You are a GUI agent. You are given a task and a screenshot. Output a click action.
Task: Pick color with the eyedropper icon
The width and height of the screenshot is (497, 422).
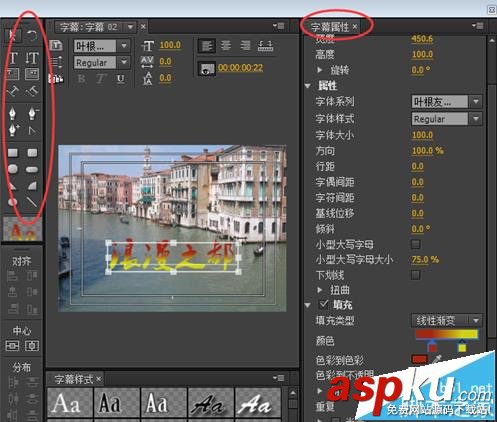437,359
